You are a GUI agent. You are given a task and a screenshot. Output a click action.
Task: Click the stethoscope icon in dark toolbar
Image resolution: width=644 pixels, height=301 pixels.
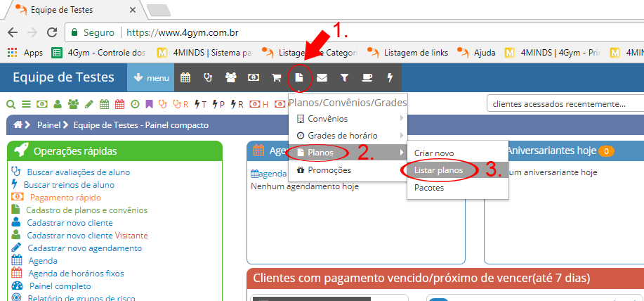208,77
